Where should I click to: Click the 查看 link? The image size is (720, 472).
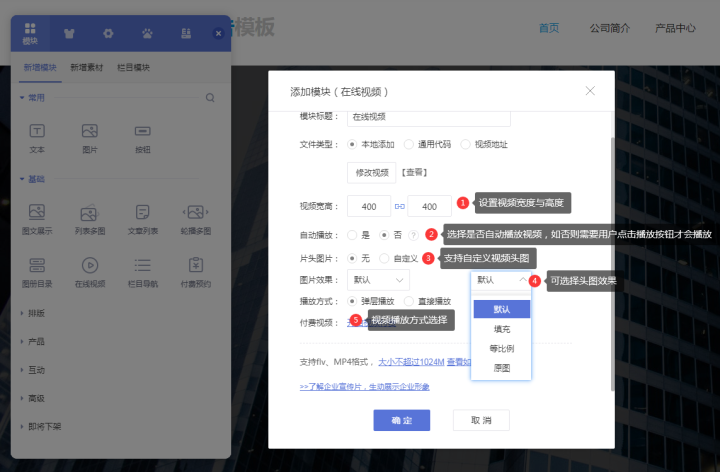[x=415, y=173]
